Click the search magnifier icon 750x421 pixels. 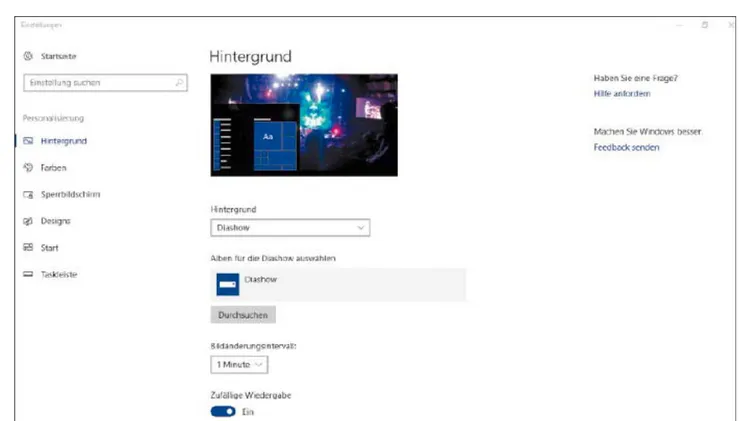179,83
